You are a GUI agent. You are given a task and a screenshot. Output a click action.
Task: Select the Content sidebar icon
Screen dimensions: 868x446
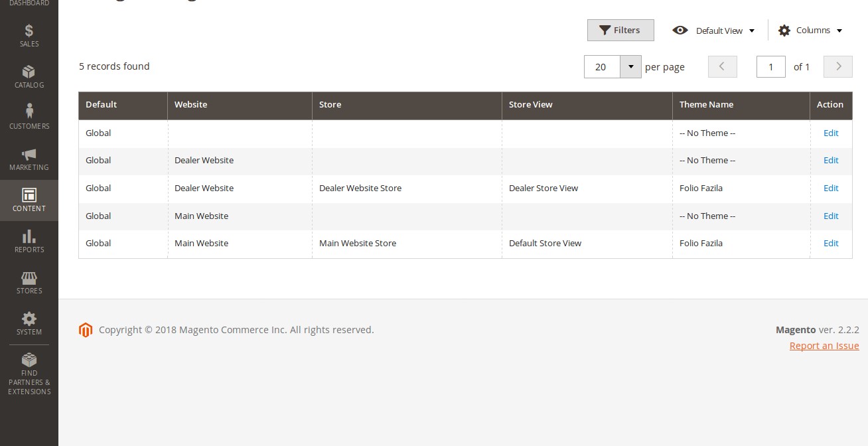click(29, 199)
